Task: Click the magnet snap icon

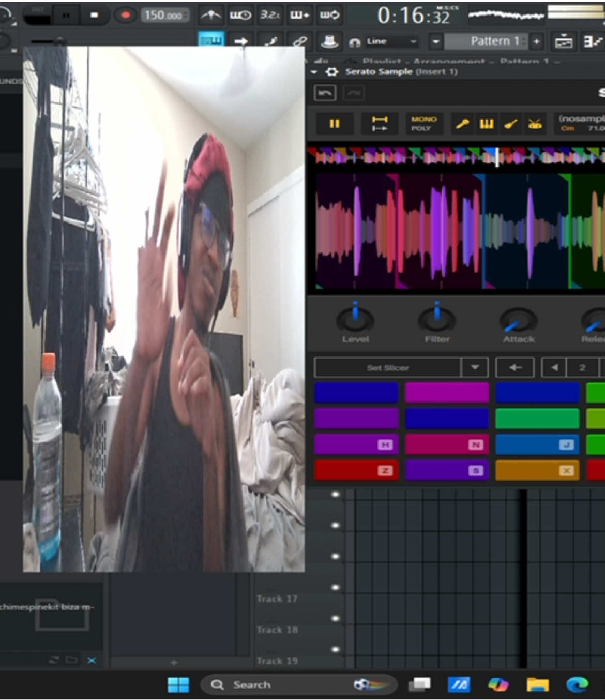Action: pos(355,42)
